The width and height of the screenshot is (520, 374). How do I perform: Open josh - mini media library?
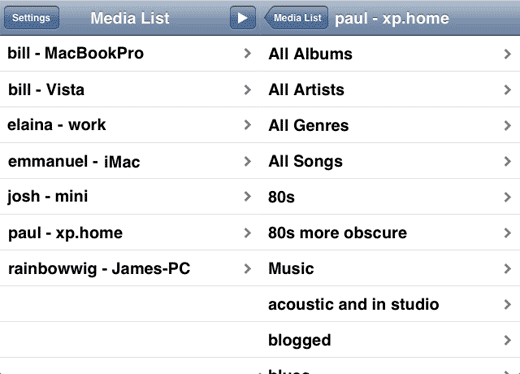(x=130, y=197)
